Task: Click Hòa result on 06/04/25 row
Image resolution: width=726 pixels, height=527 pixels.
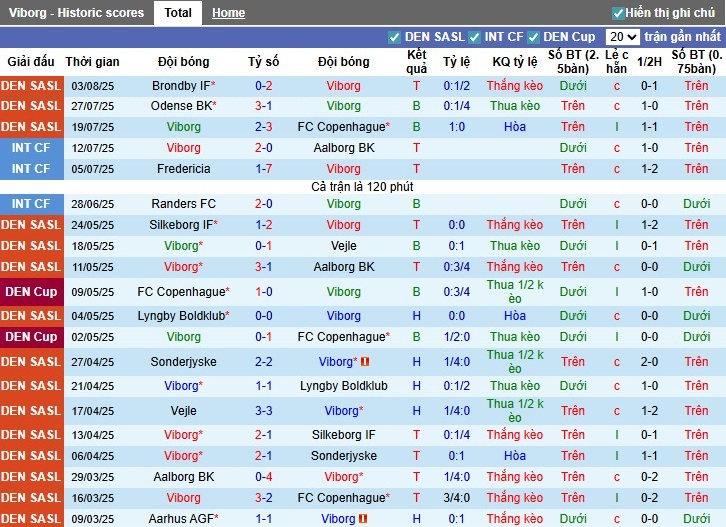Action: tap(514, 456)
